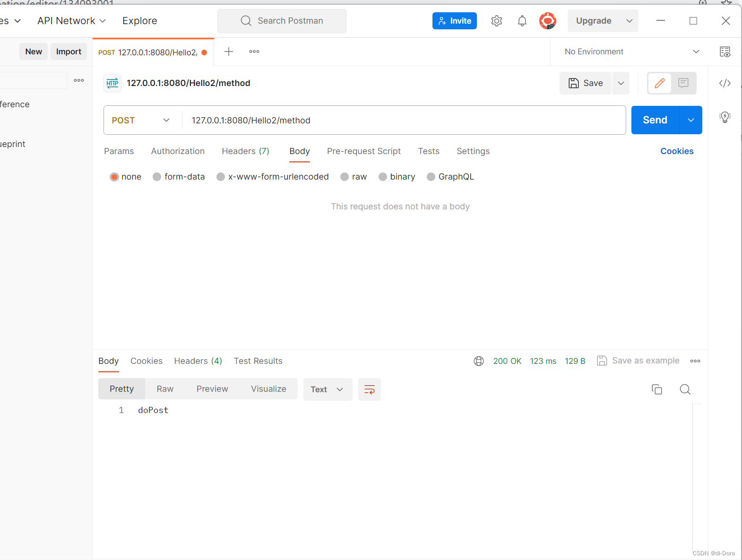Click the Import button
The width and height of the screenshot is (742, 560).
pyautogui.click(x=69, y=52)
